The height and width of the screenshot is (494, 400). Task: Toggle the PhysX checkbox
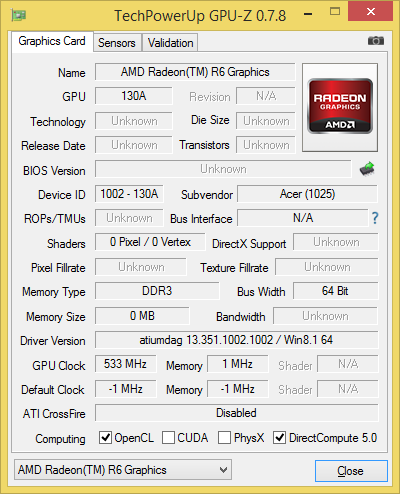224,437
